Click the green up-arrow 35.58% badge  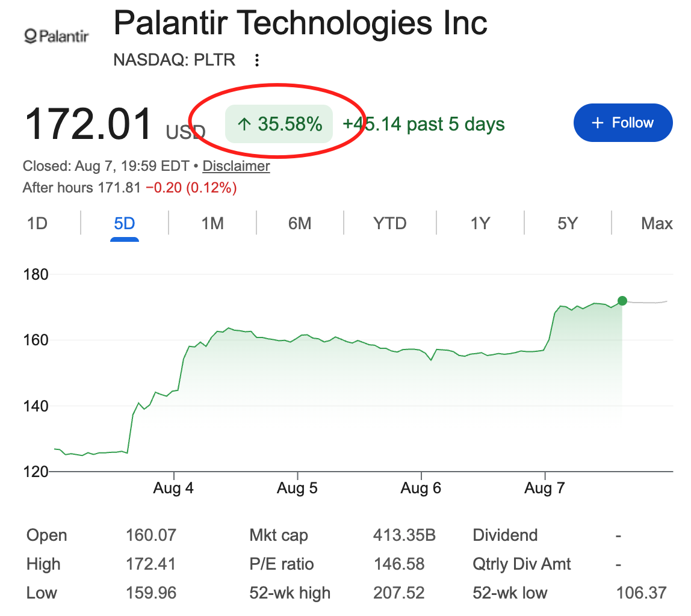[x=279, y=124]
